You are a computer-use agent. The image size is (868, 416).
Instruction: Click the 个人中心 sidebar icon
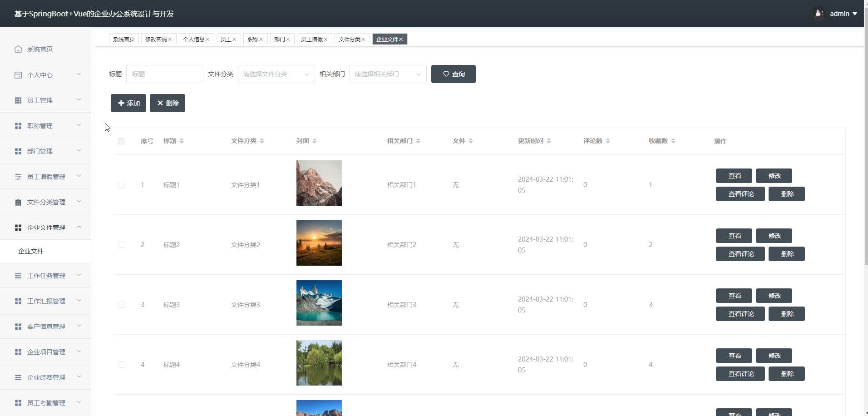[18, 75]
